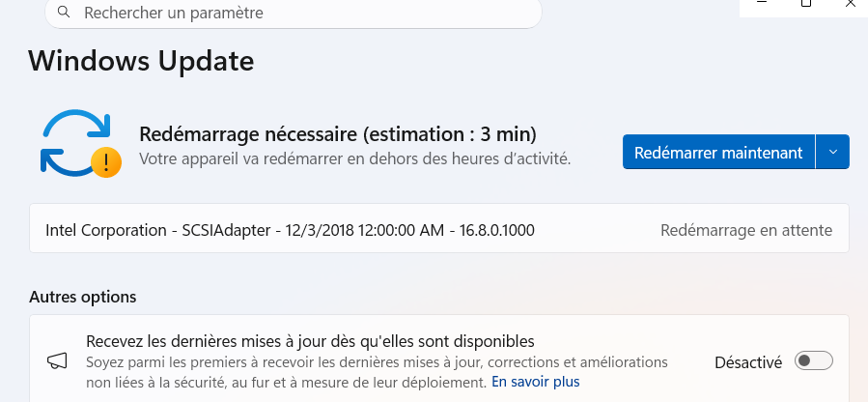This screenshot has height=402, width=868.
Task: Click the restart outside active hours subtitle
Action: [x=354, y=158]
